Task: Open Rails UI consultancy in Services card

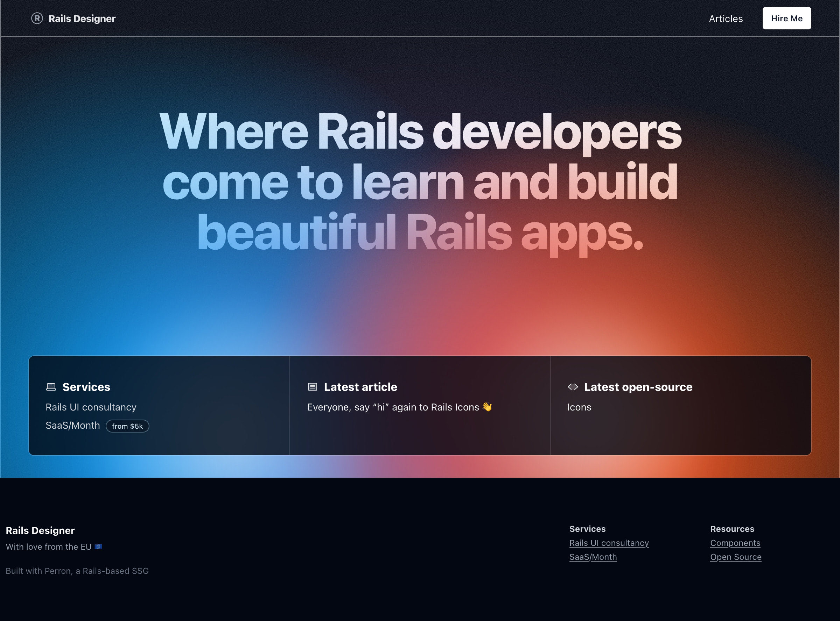Action: click(x=91, y=407)
